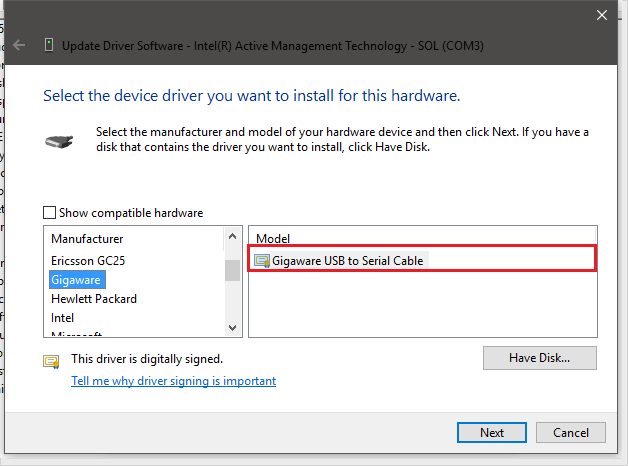Click the Manufacturer list scroll-up arrow
Screen dimensions: 628x466
coord(232,236)
